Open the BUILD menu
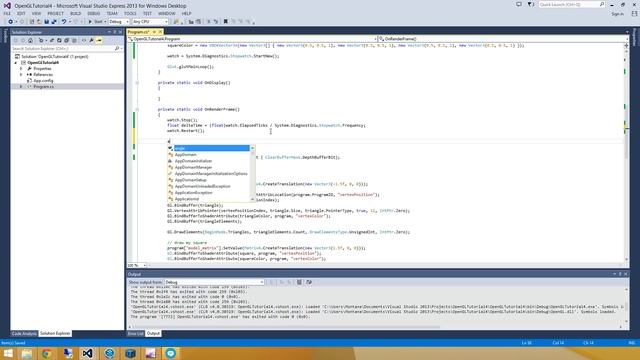This screenshot has width=640, height=360. (76, 13)
